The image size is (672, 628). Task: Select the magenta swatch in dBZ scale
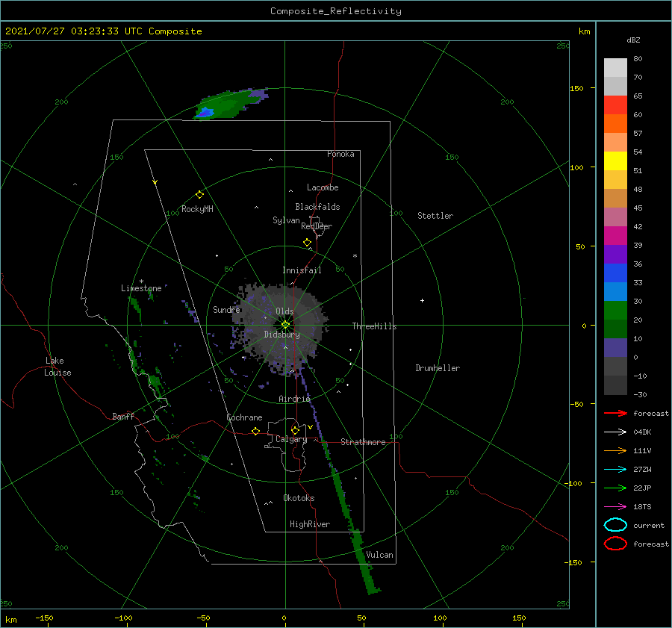(615, 236)
